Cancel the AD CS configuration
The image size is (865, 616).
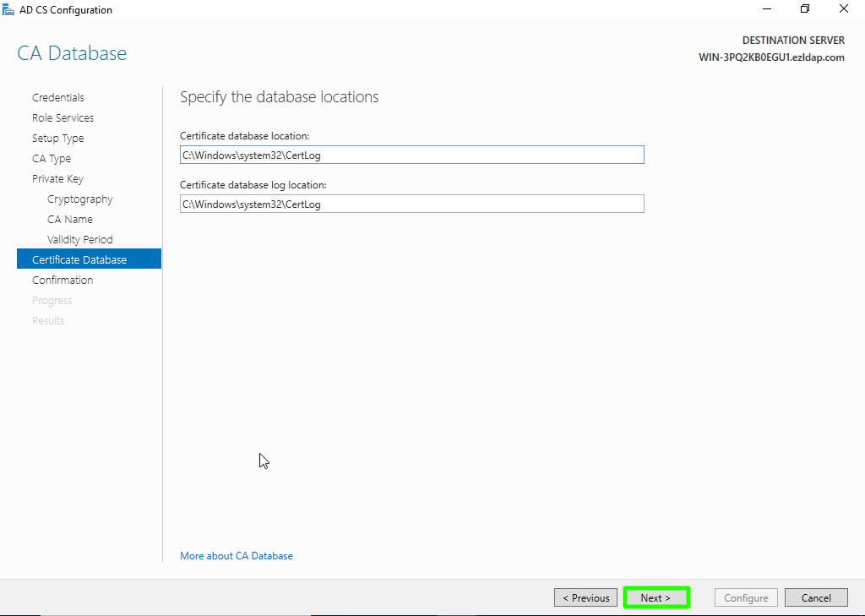click(815, 598)
